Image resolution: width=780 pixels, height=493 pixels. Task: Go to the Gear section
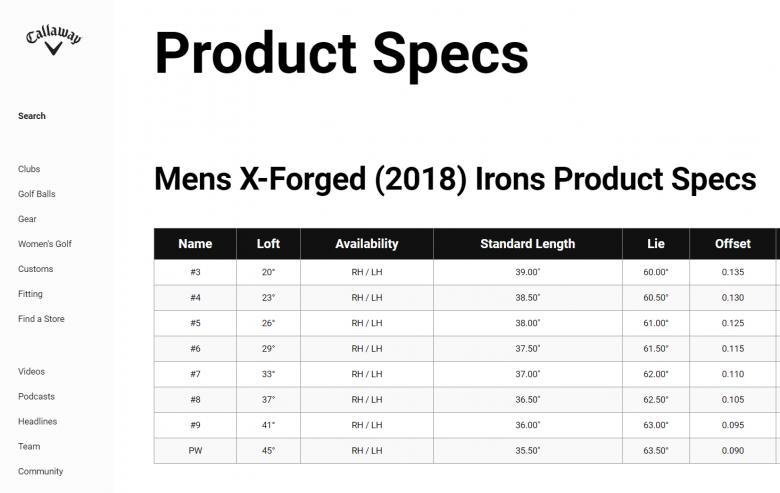27,219
